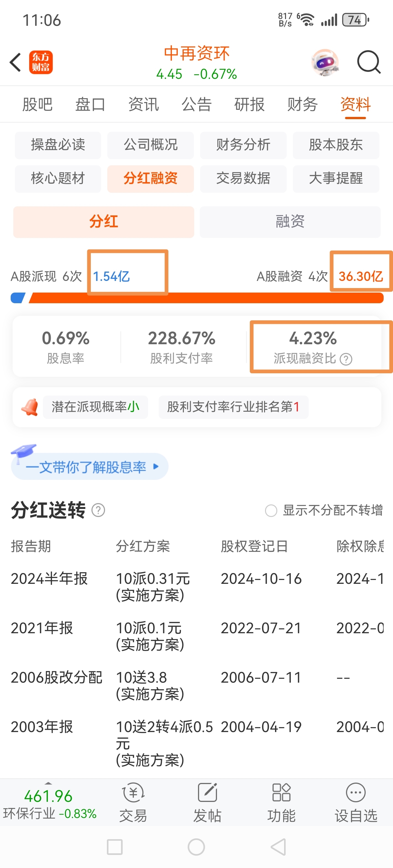Open 一文带你了解股息率 link arrow
The width and height of the screenshot is (393, 868).
(155, 467)
